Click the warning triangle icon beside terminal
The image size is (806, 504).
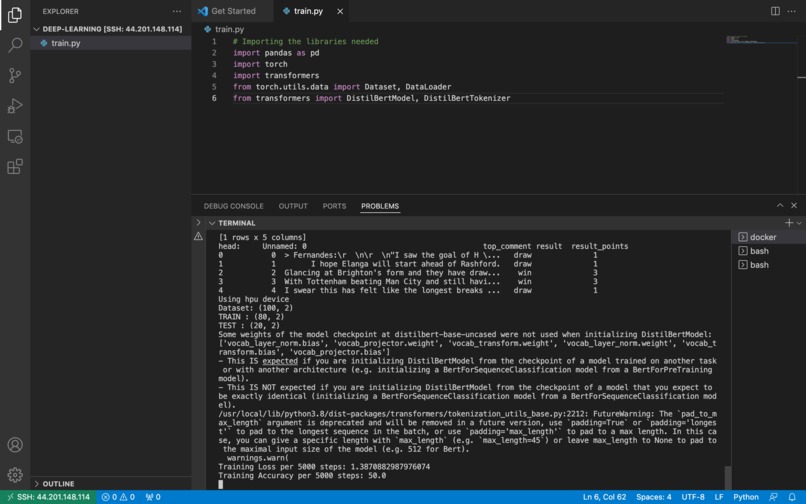click(198, 237)
